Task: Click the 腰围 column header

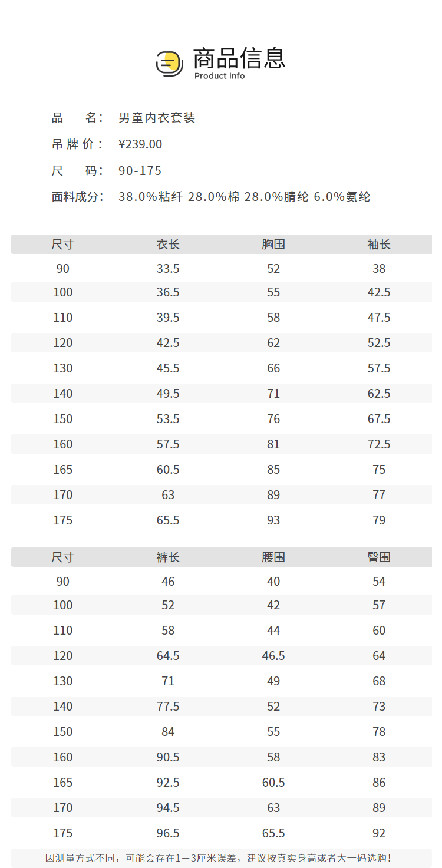Action: pos(273,557)
